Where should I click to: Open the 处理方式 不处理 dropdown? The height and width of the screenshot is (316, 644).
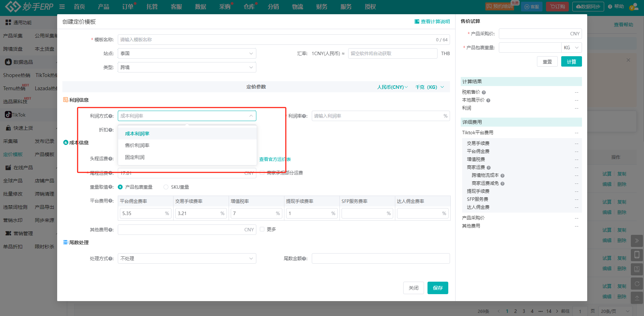187,258
